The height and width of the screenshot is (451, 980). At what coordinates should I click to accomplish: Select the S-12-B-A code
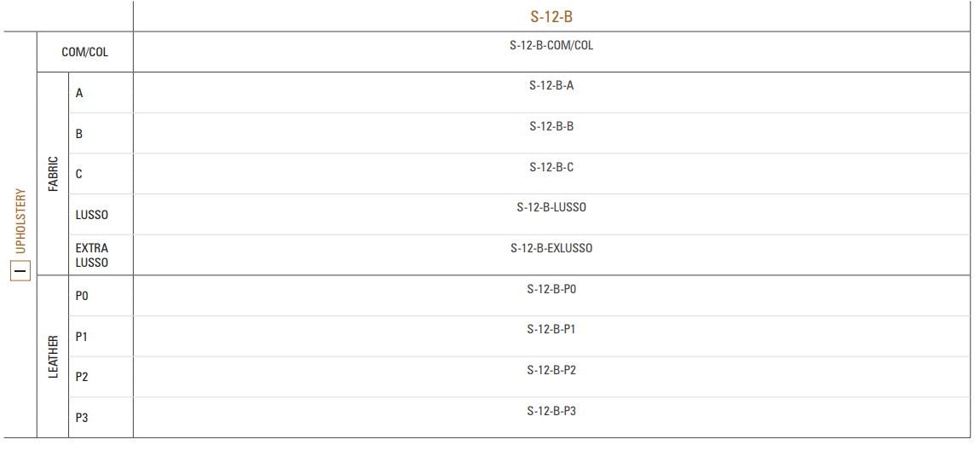(551, 85)
